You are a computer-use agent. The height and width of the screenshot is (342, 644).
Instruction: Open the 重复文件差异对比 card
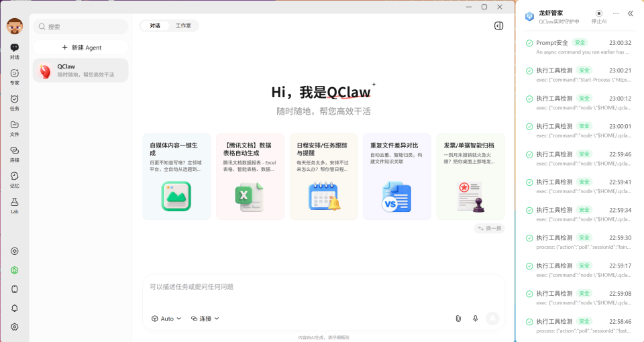pos(397,176)
